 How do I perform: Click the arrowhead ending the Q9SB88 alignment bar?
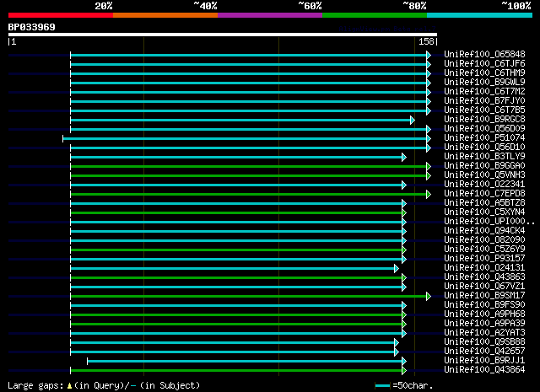pyautogui.click(x=397, y=343)
